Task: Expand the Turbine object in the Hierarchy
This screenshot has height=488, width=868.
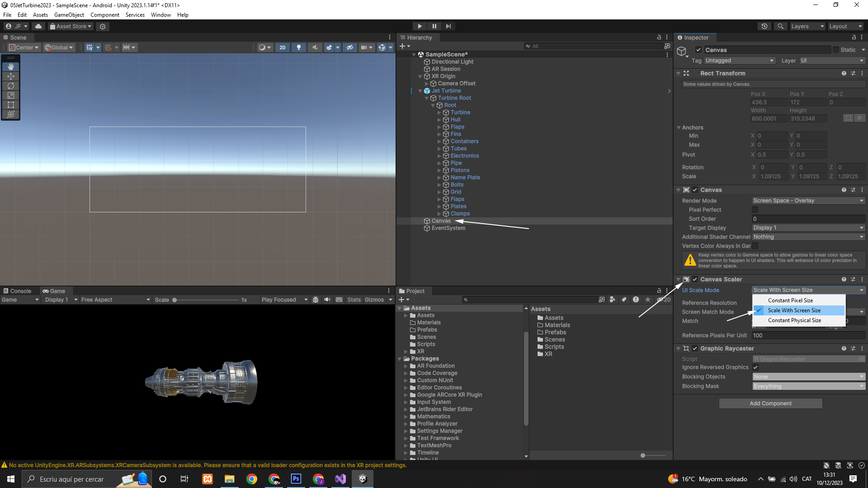Action: coord(439,113)
